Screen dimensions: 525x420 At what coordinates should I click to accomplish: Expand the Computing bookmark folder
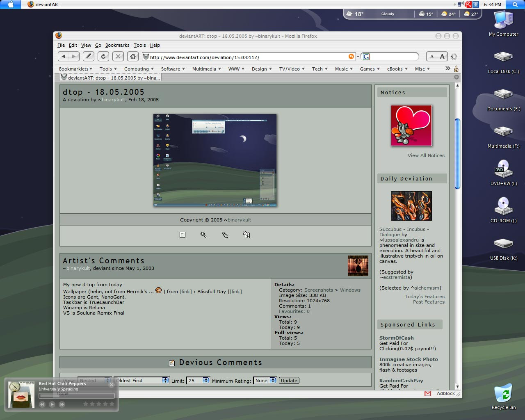(139, 69)
